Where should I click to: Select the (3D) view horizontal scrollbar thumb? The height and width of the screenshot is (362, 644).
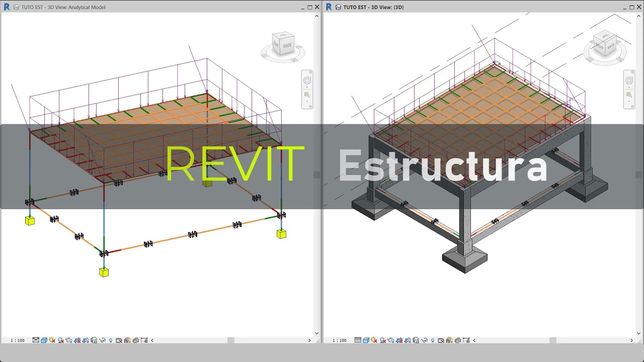pos(552,340)
